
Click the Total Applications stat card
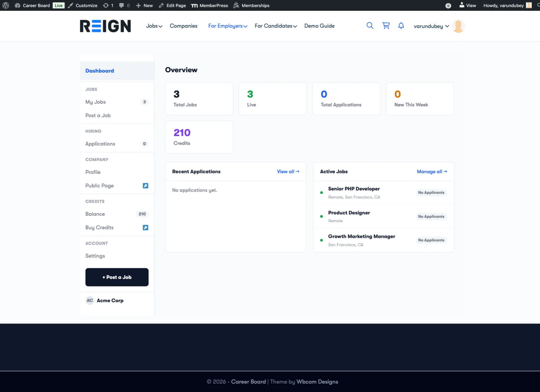pyautogui.click(x=346, y=99)
